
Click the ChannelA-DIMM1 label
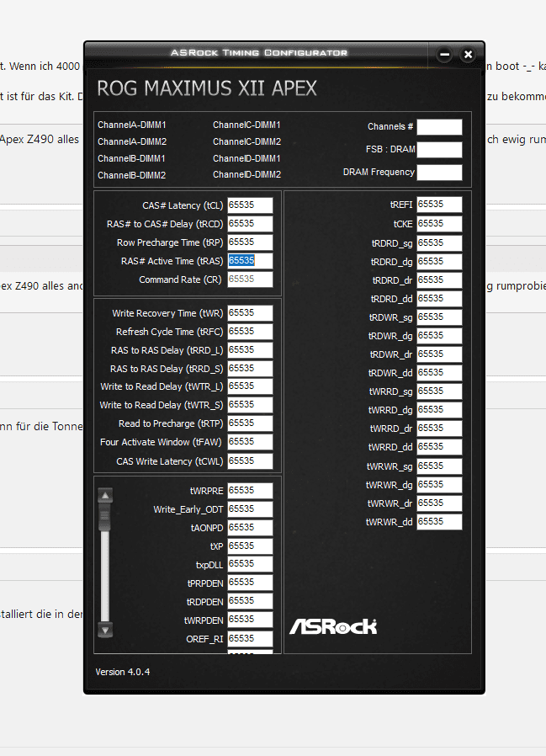(x=131, y=125)
